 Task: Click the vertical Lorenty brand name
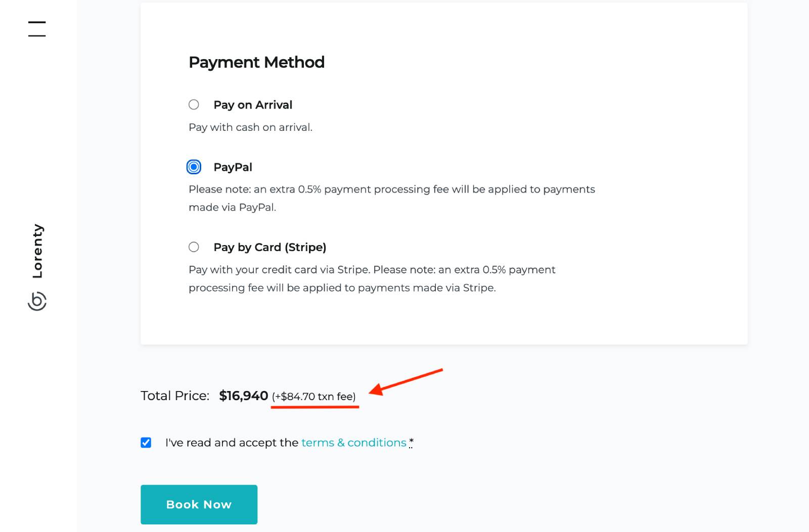[x=37, y=251]
